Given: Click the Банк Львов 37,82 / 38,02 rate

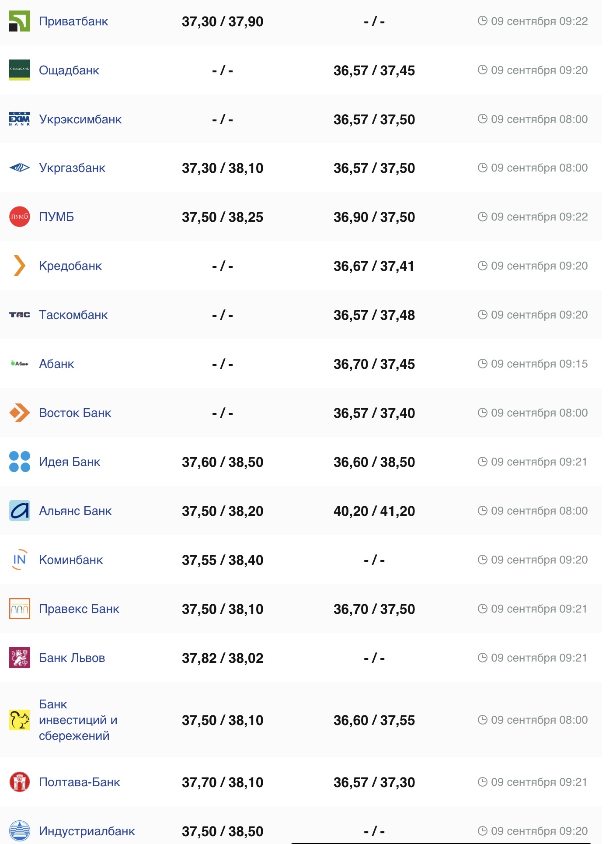Looking at the screenshot, I should (x=223, y=658).
